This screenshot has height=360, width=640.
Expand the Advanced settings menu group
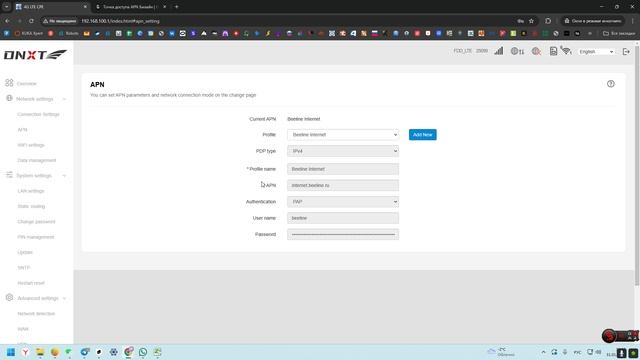[36, 298]
